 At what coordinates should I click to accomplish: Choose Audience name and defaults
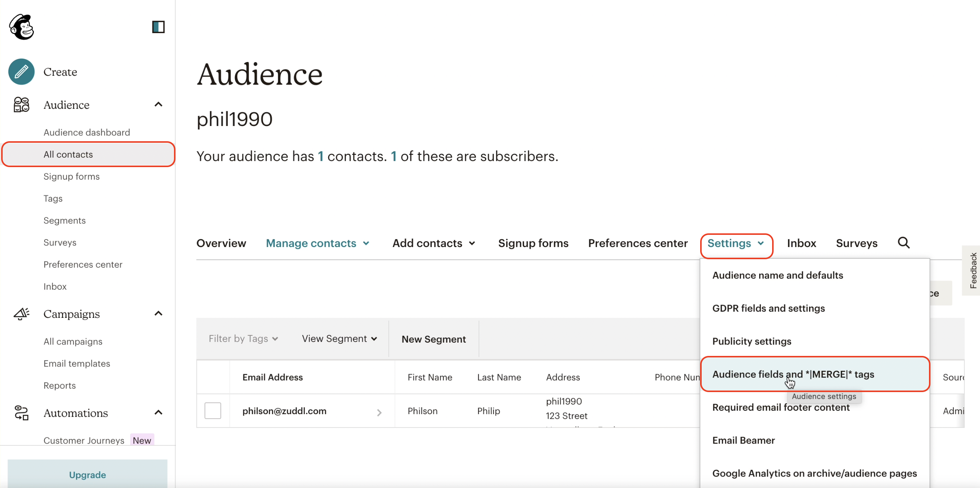point(815,275)
